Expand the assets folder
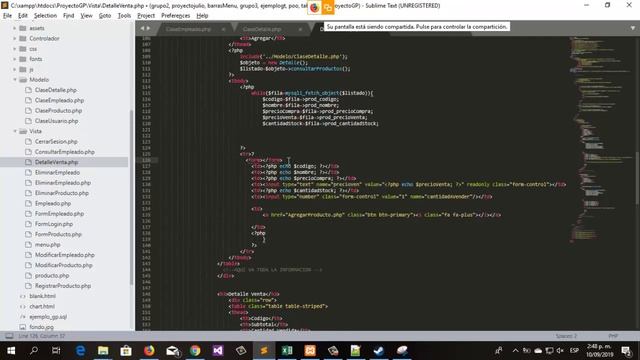Screen dimensions: 640x360 [15, 28]
